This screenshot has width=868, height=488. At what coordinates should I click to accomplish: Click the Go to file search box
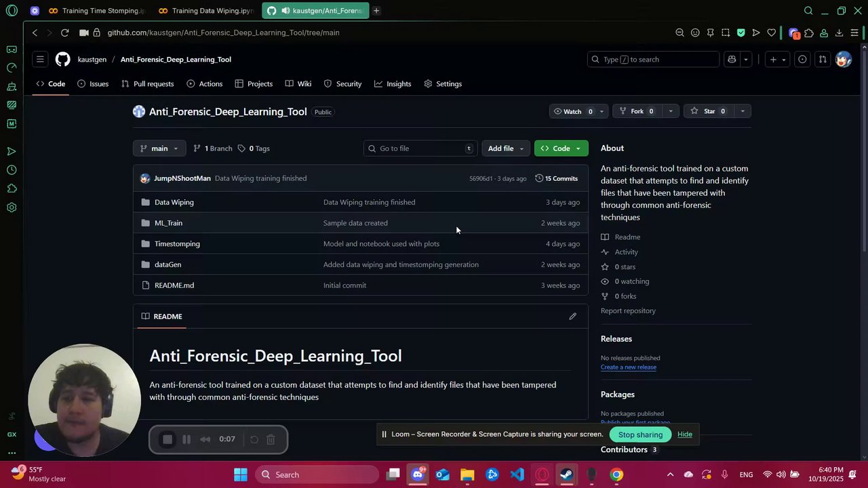tap(420, 148)
